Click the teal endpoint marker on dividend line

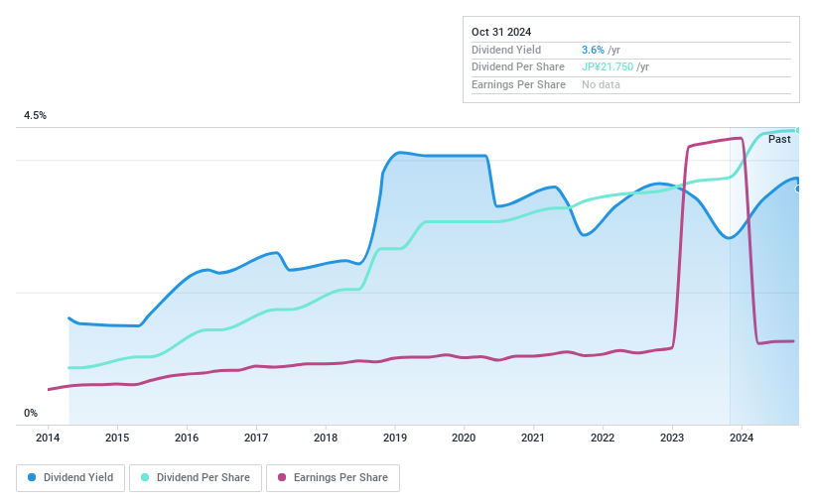798,130
